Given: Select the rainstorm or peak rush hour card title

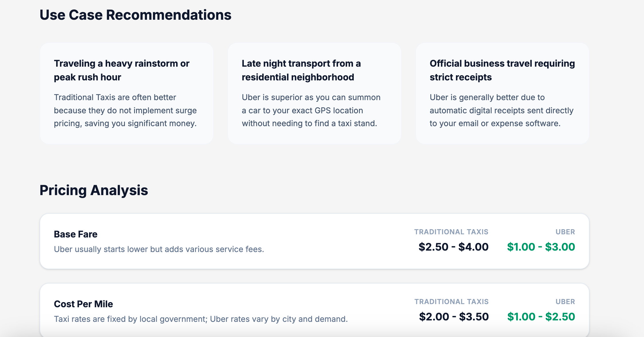Looking at the screenshot, I should pyautogui.click(x=121, y=70).
